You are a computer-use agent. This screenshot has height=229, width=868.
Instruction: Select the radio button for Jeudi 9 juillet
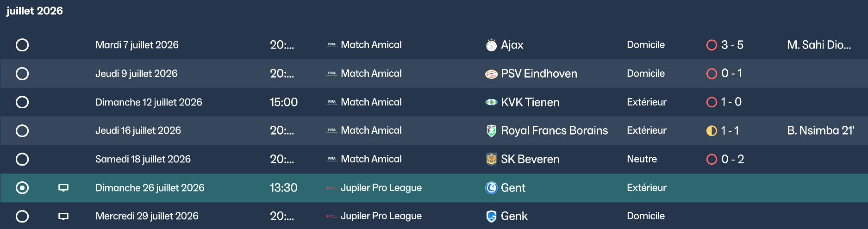(22, 74)
